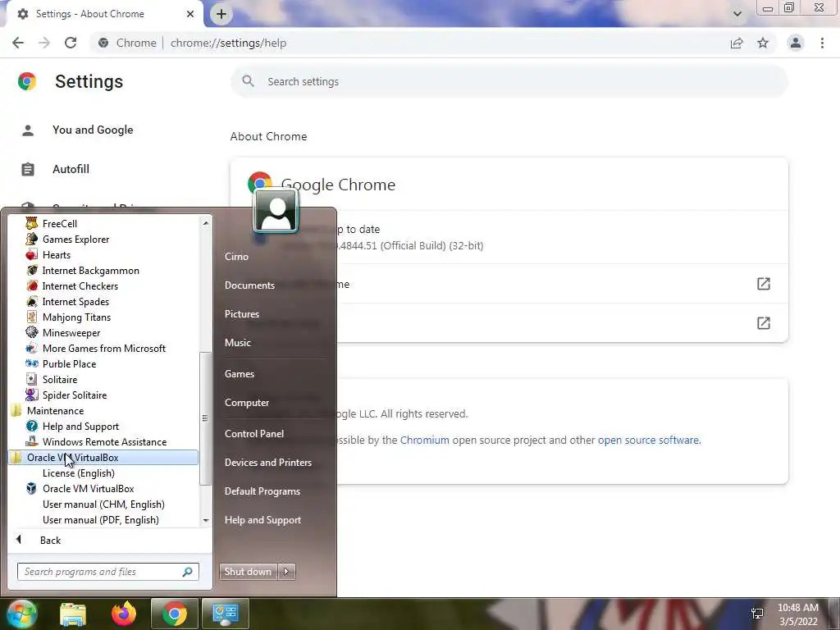Open Control Panel from Start menu
The image size is (840, 630).
[x=254, y=433]
